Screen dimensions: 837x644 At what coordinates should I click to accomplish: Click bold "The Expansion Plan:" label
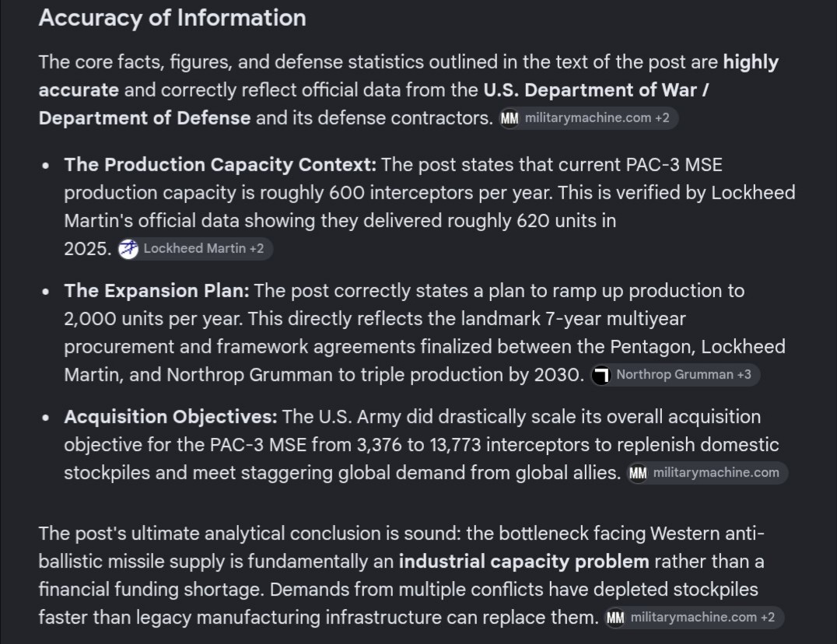157,291
